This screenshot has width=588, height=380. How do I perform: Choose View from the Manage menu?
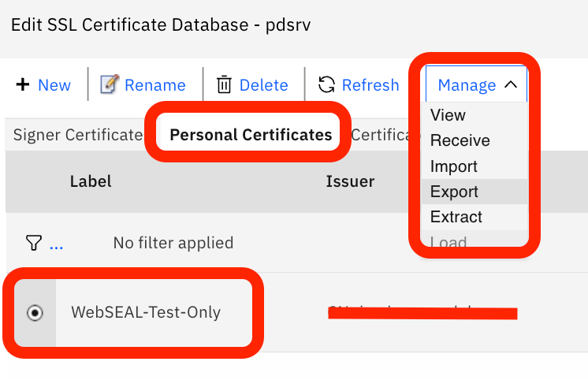[448, 115]
